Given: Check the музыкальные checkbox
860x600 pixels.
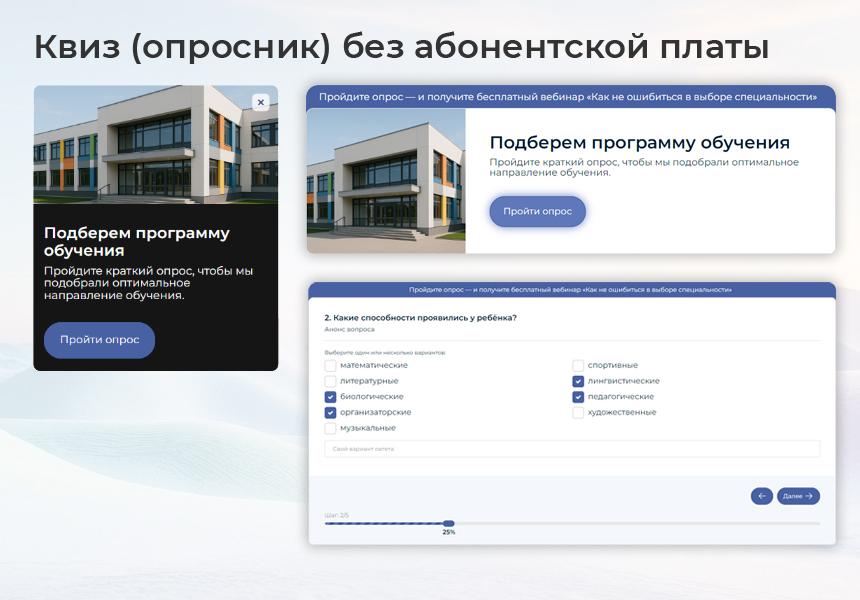Looking at the screenshot, I should [331, 429].
